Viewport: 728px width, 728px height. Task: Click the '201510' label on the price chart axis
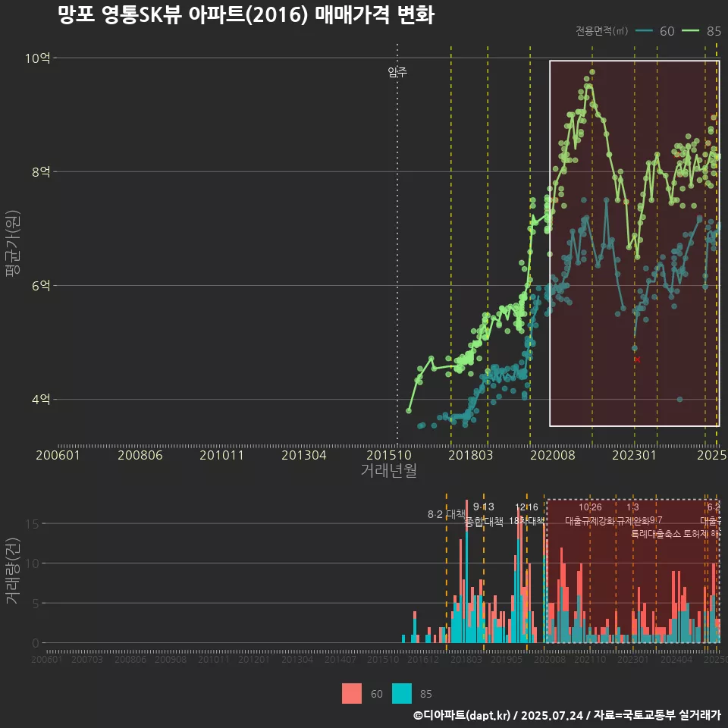(389, 455)
